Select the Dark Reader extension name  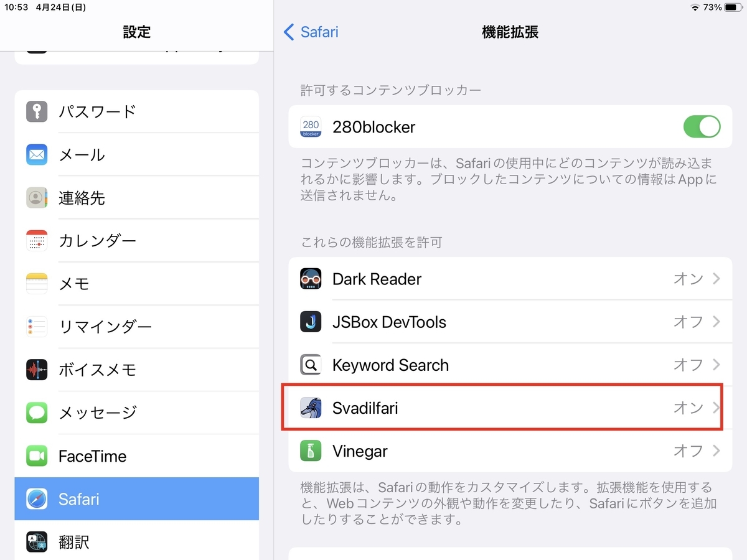pyautogui.click(x=377, y=279)
